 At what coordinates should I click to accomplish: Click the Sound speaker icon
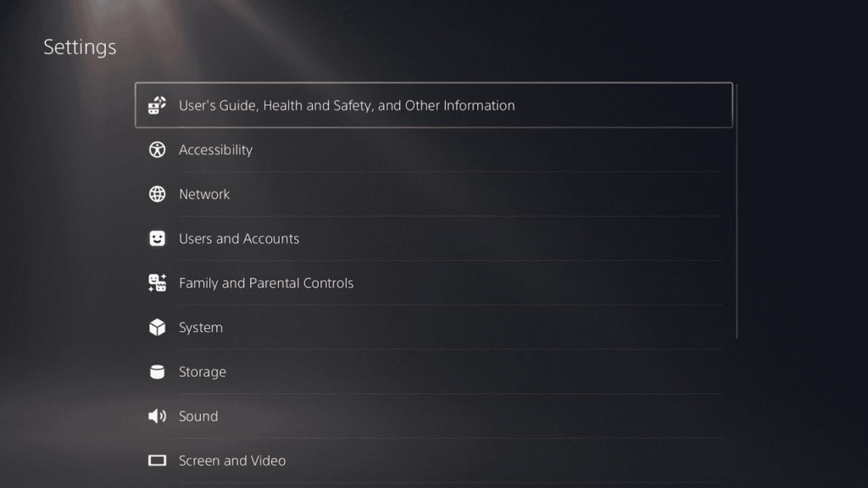158,416
